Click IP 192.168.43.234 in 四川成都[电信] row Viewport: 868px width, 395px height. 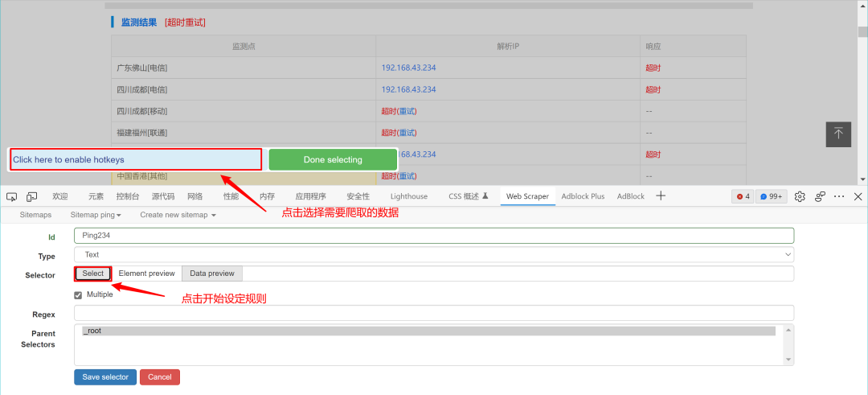(x=408, y=89)
